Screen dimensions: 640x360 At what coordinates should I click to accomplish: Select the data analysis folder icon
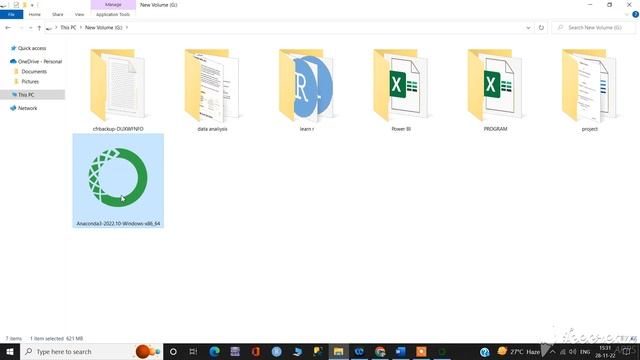(x=212, y=85)
